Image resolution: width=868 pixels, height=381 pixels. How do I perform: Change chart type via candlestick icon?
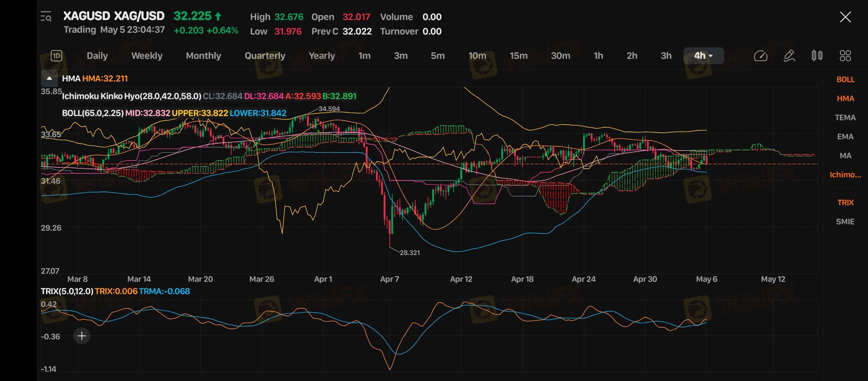(x=817, y=56)
